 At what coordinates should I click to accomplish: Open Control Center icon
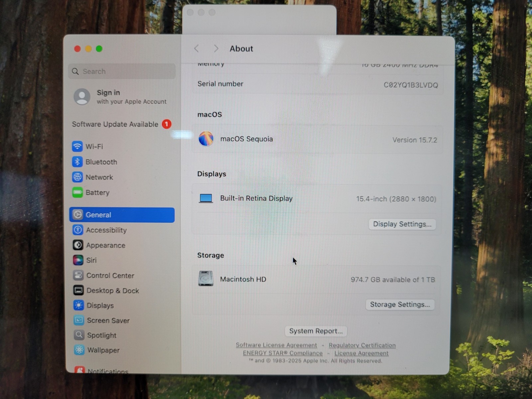click(78, 275)
